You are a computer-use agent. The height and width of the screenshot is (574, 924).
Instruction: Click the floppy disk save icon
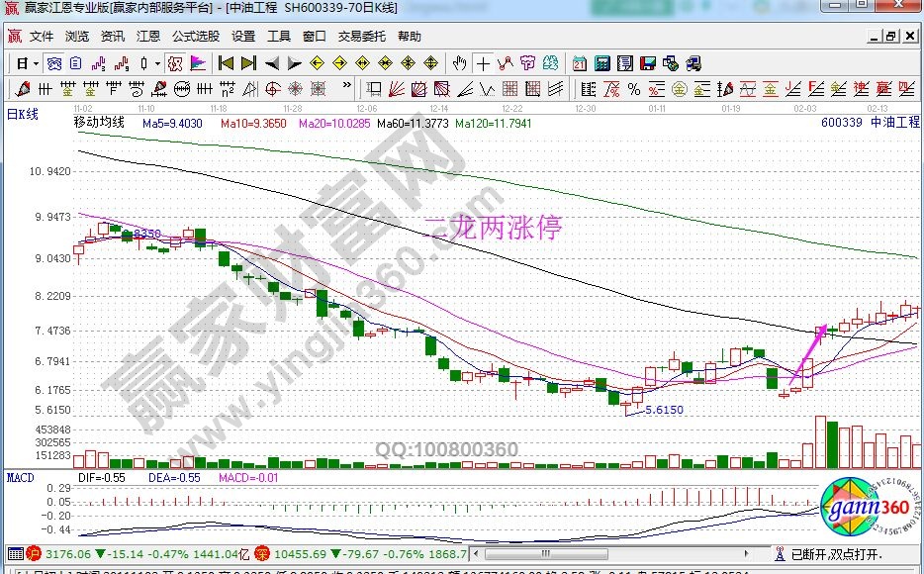[649, 63]
